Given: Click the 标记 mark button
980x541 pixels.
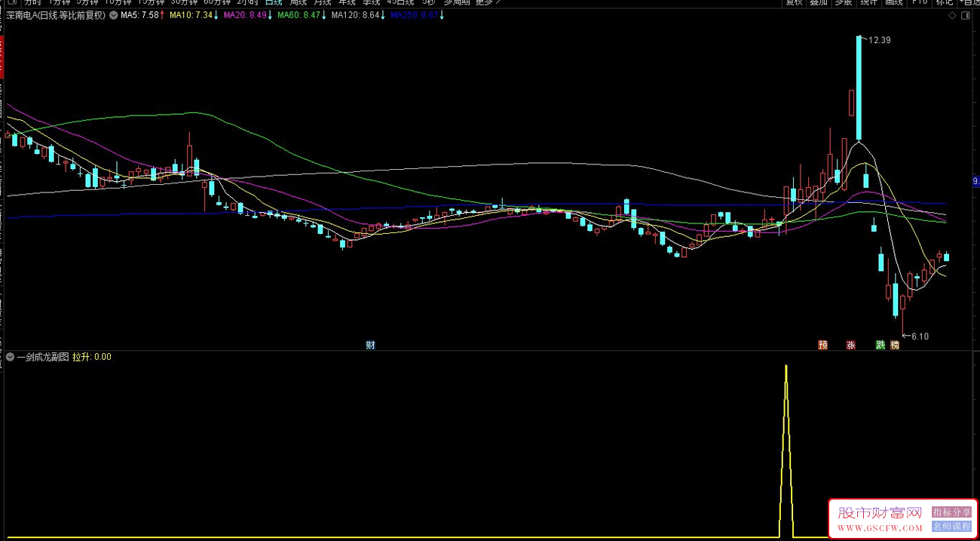Looking at the screenshot, I should click(x=944, y=2).
